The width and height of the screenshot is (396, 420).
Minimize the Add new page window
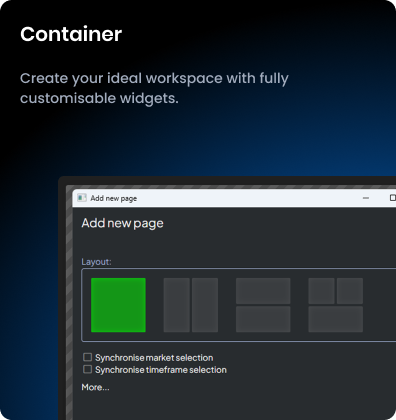pyautogui.click(x=366, y=198)
